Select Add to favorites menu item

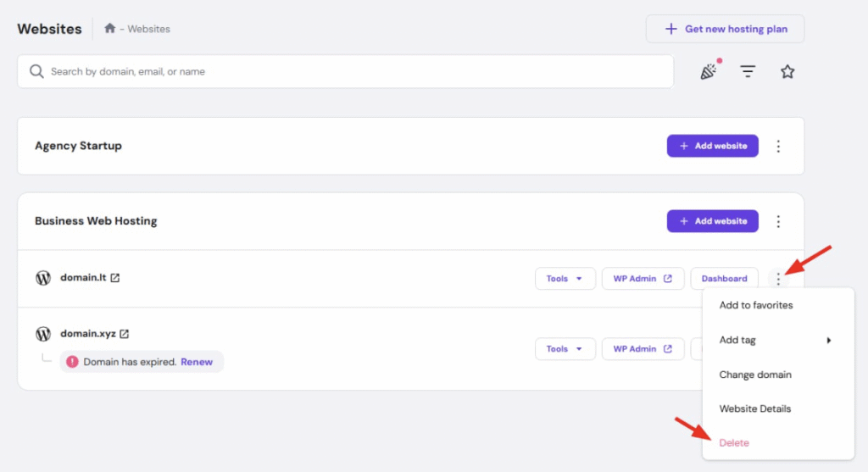[x=756, y=305]
